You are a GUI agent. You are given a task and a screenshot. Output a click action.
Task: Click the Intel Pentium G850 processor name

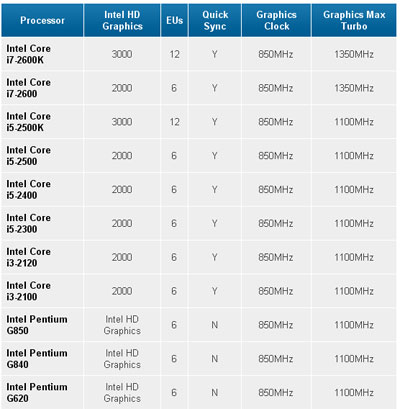[x=37, y=325]
